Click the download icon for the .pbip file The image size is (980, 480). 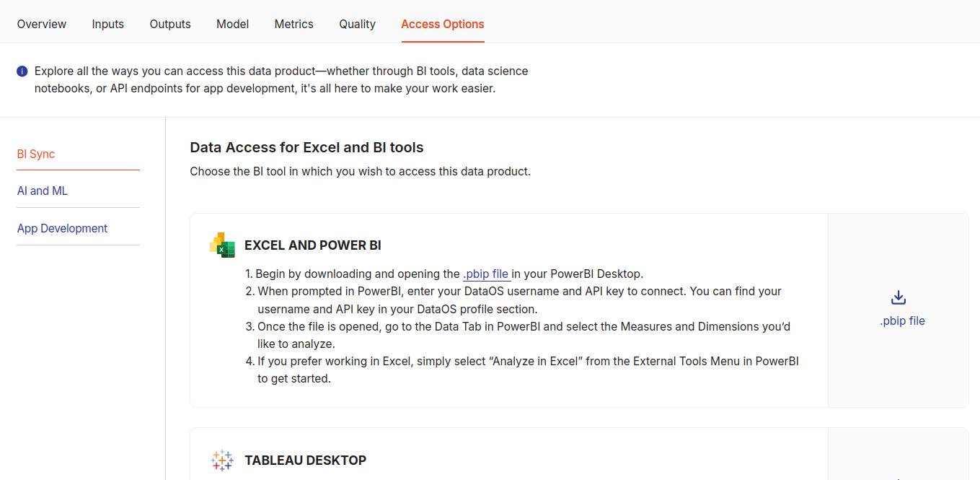coord(898,297)
